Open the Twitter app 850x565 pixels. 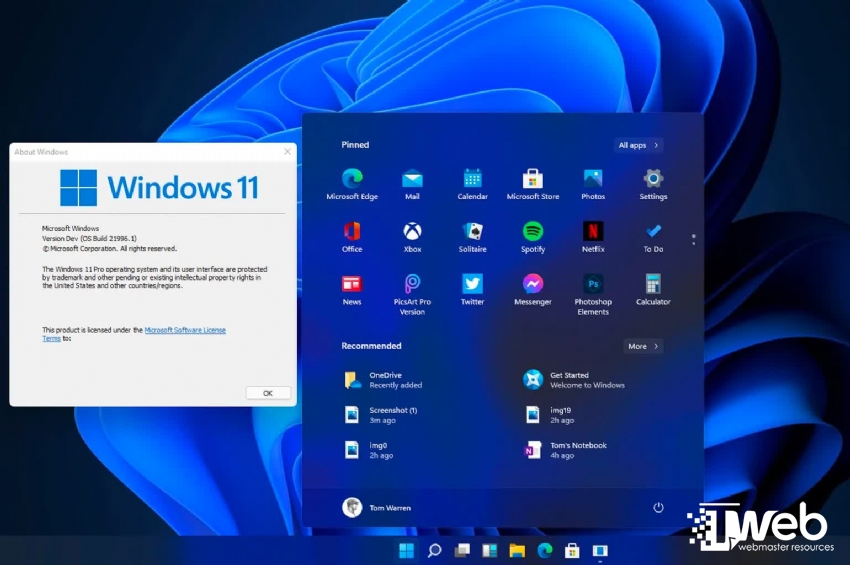[x=472, y=290]
